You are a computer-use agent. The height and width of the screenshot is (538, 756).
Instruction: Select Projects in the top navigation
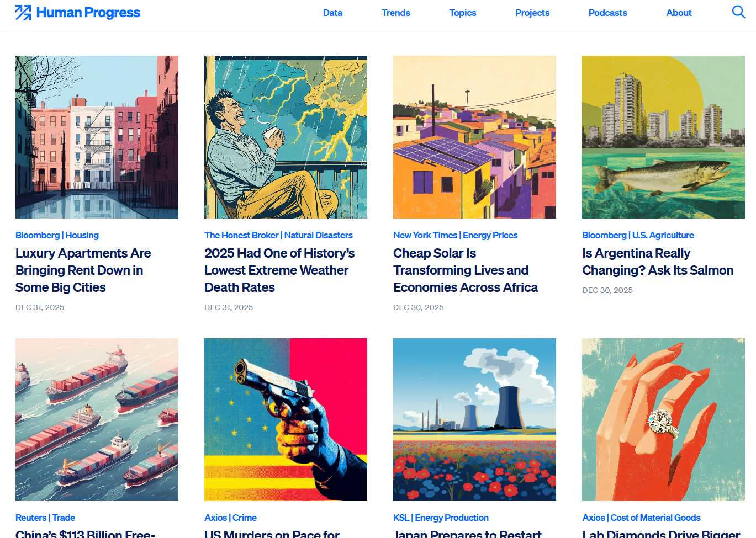pos(532,13)
